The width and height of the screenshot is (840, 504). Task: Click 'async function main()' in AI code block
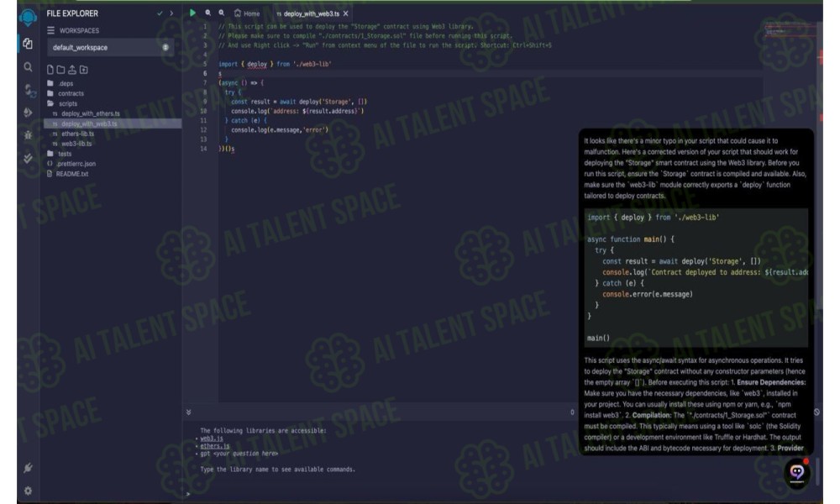pos(631,239)
